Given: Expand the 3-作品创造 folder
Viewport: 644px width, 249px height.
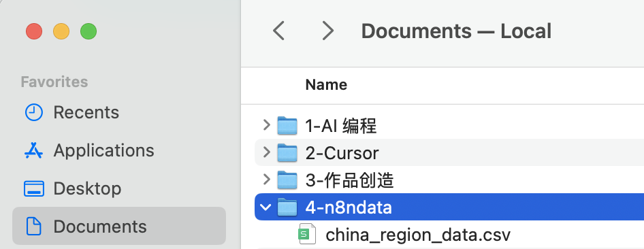Looking at the screenshot, I should point(267,180).
